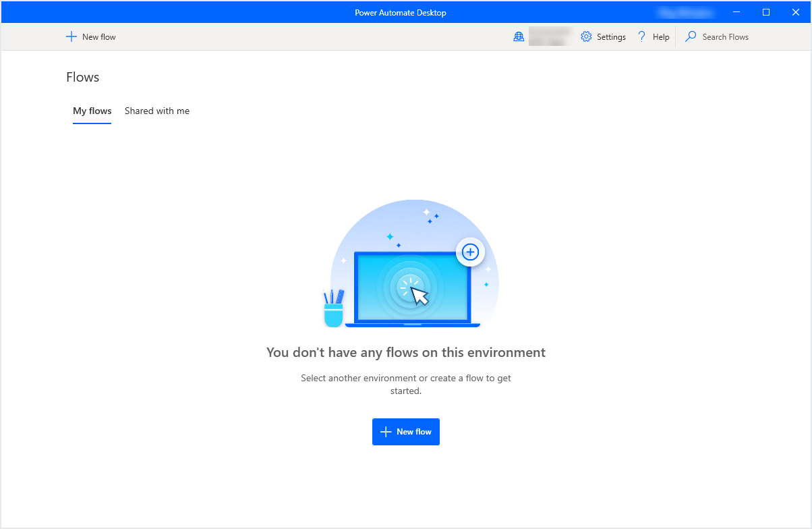Open Settings via the gear icon
The height and width of the screenshot is (529, 812).
click(585, 36)
